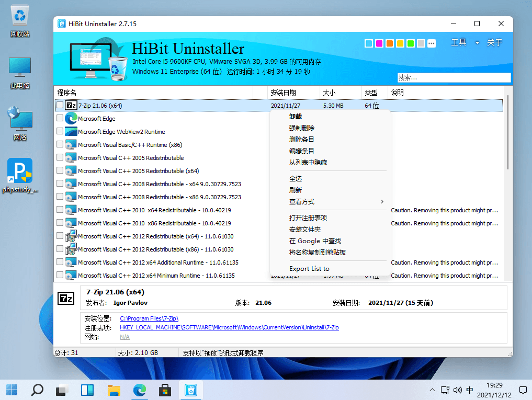Screen dimensions: 532x400
Task: Sort by 说明 column header
Action: (x=445, y=93)
